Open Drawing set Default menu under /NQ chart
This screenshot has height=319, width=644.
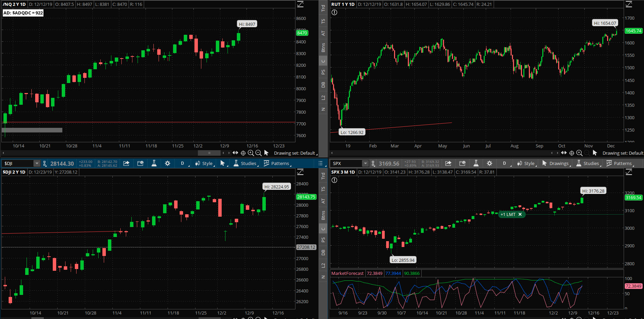click(295, 153)
